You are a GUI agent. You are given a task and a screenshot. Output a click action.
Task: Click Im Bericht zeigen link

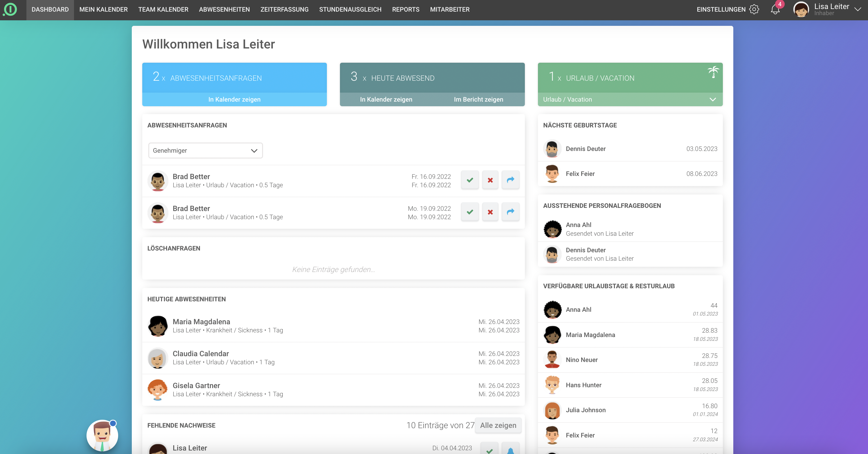(x=478, y=100)
